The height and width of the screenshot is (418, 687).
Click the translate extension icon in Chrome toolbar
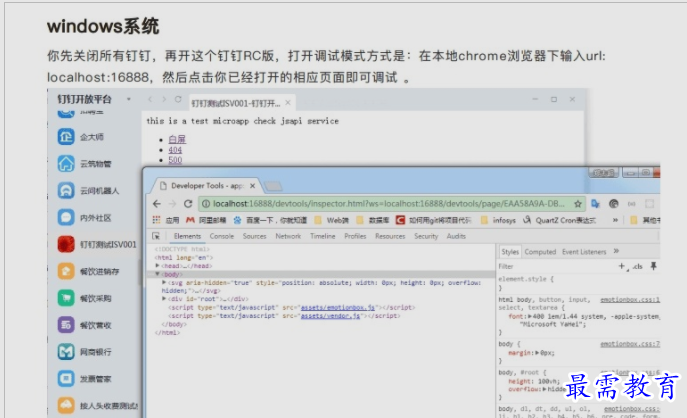click(595, 204)
